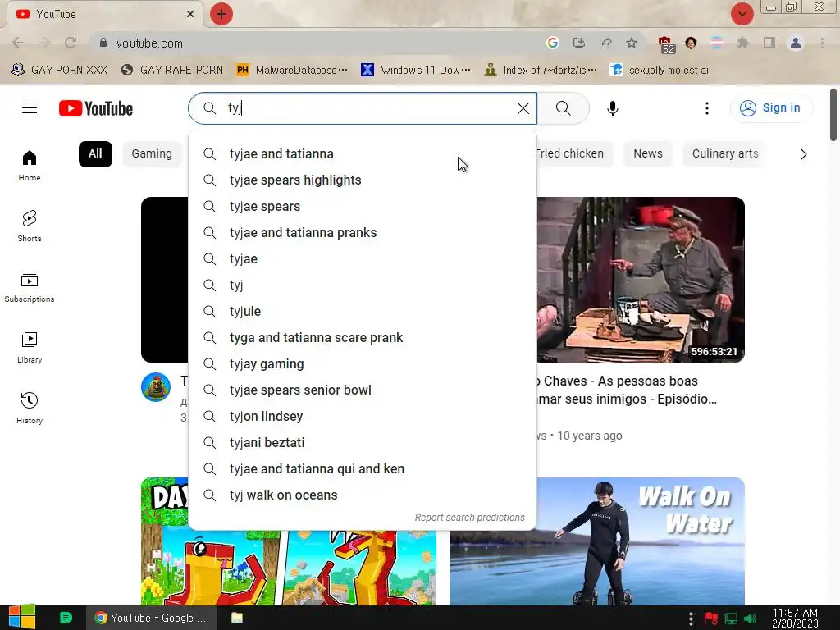840x630 pixels.
Task: Open extension with 52 badge
Action: pyautogui.click(x=665, y=44)
